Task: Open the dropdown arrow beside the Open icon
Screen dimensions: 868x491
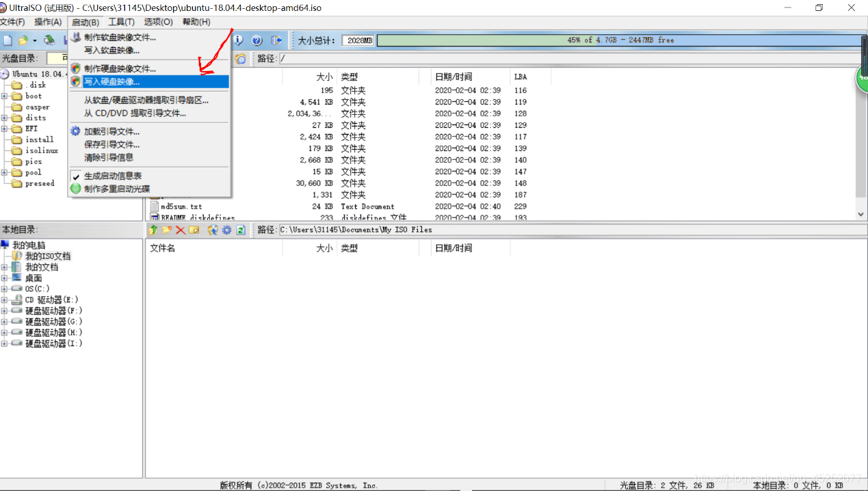Action: [34, 41]
